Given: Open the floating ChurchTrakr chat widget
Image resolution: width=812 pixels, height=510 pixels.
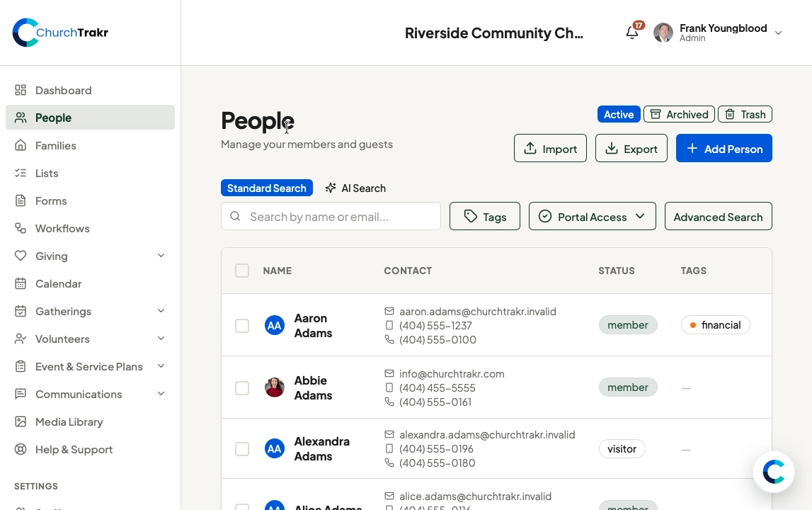Looking at the screenshot, I should coord(774,472).
